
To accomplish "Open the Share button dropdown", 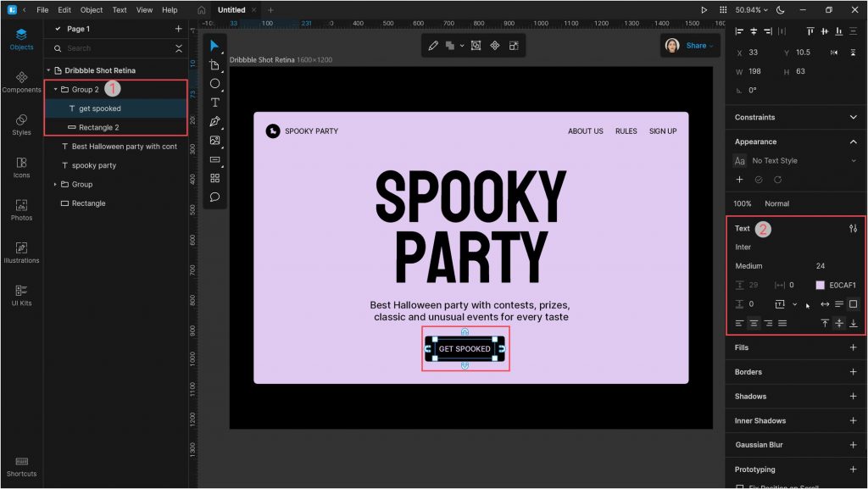I will 699,46.
